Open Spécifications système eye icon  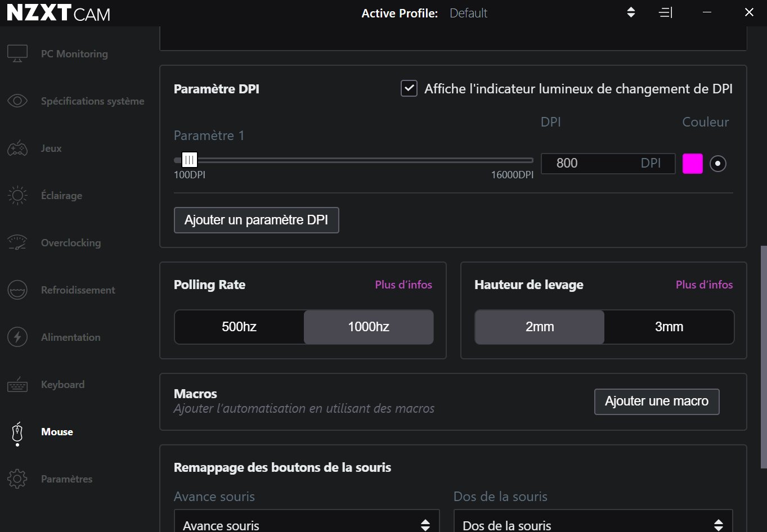[x=17, y=101]
